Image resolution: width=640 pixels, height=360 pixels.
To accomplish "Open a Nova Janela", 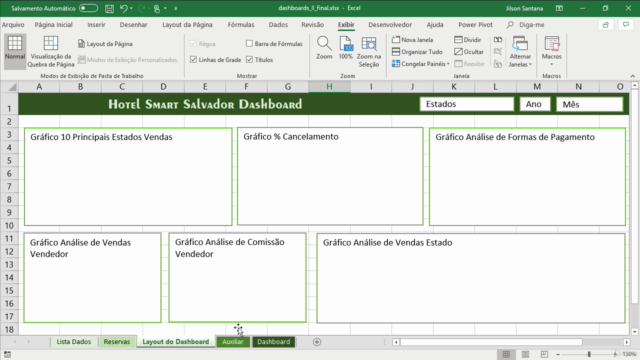I will tap(412, 40).
